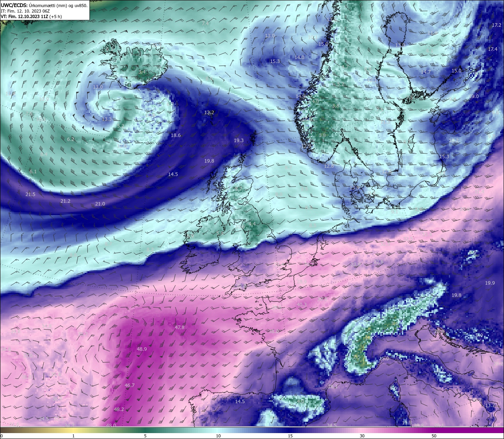
Task: Click the 48.2 value label
Action: point(119,409)
